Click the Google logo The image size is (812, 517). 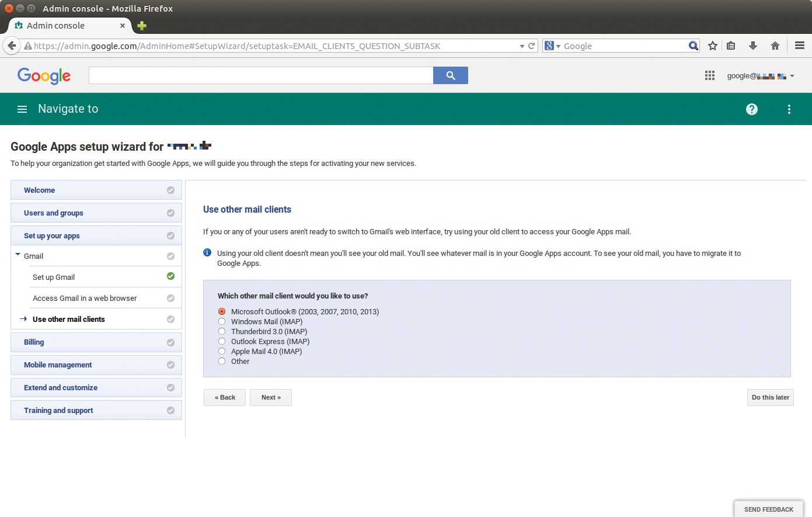pyautogui.click(x=44, y=75)
